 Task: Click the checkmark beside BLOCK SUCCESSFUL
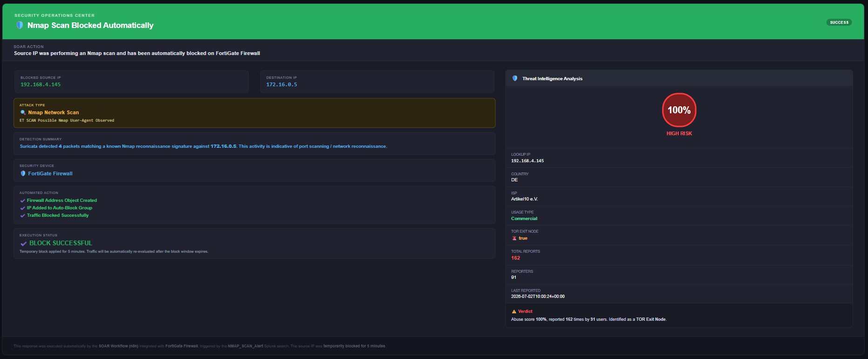click(x=23, y=243)
